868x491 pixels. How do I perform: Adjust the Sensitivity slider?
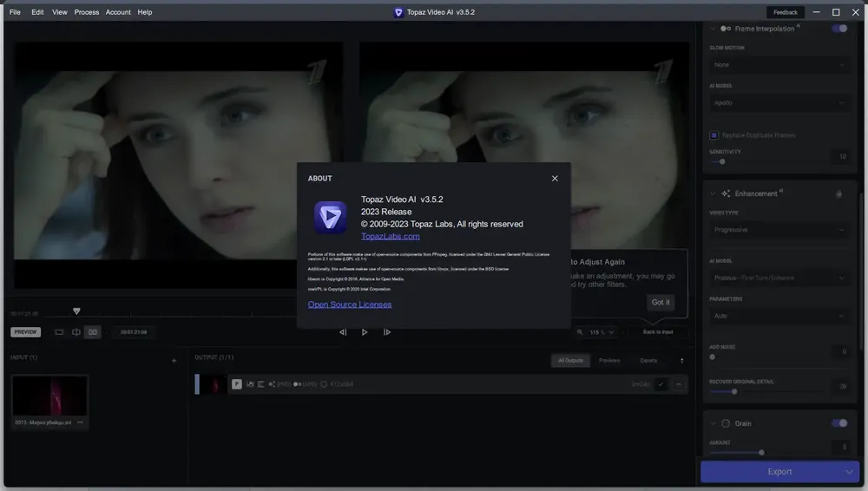[722, 161]
